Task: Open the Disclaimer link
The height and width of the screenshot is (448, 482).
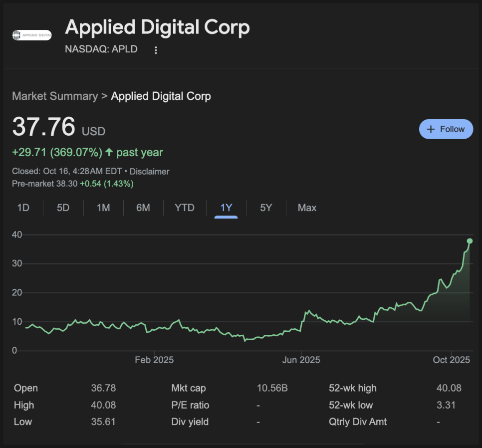Action: (150, 172)
